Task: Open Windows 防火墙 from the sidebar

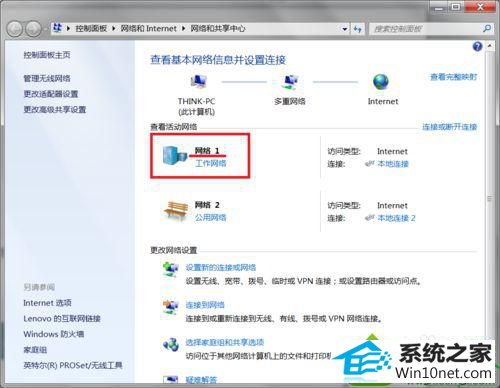Action: (x=53, y=334)
